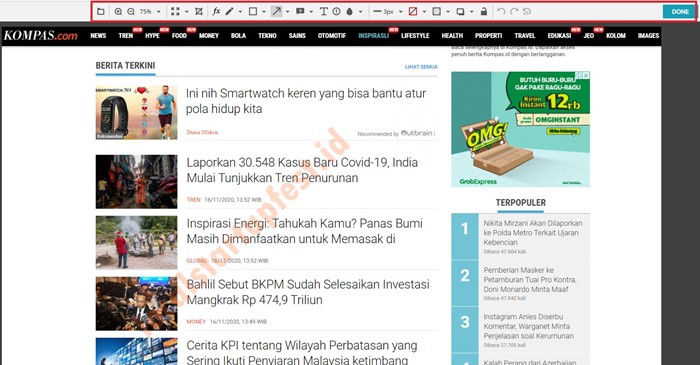Click the LIHAT SEMUA link

click(421, 67)
